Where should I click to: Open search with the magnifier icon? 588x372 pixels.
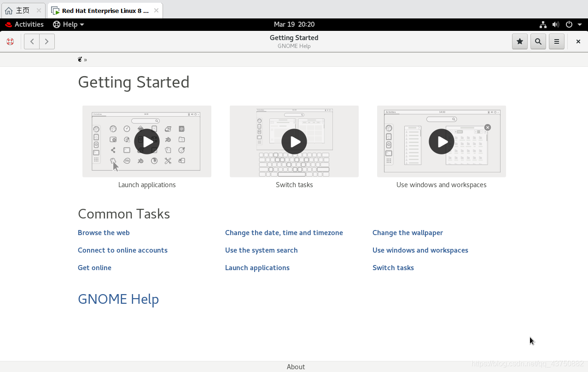[x=538, y=41]
